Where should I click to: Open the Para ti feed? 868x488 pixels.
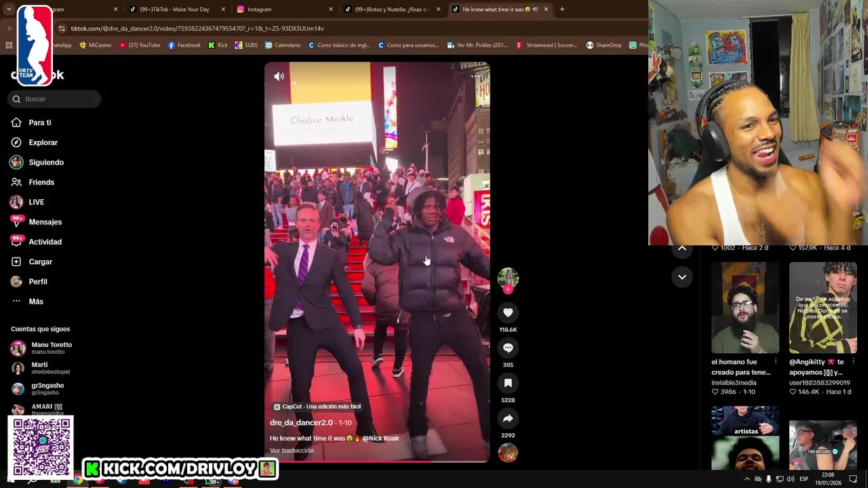coord(40,123)
